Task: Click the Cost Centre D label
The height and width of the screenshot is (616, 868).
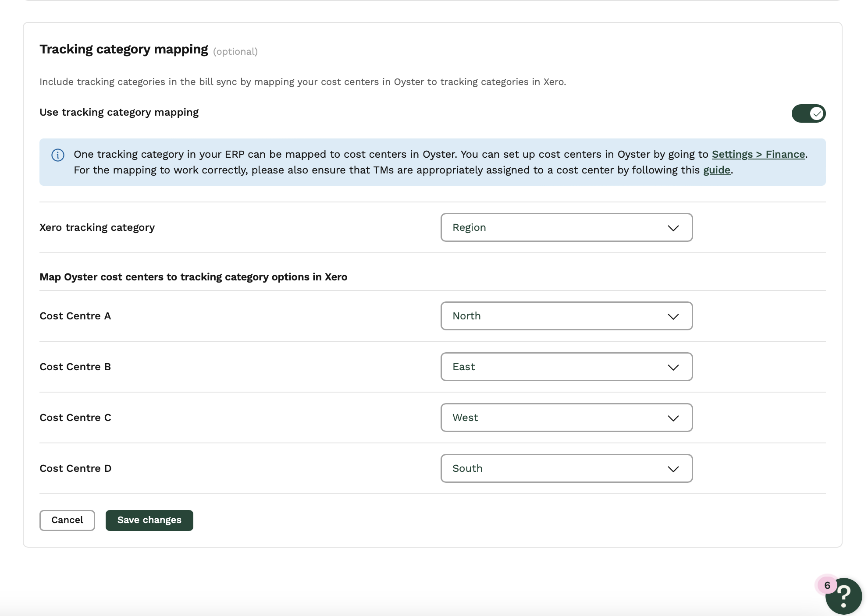Action: tap(75, 468)
